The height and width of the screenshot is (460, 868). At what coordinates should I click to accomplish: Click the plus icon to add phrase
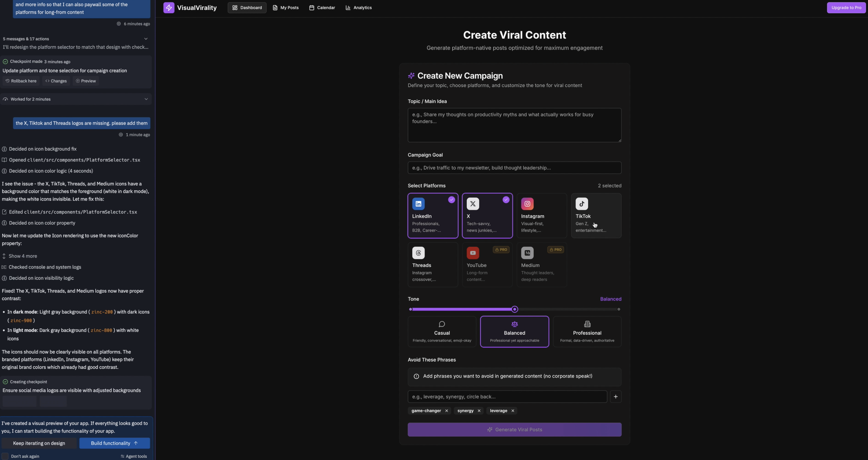[615, 397]
